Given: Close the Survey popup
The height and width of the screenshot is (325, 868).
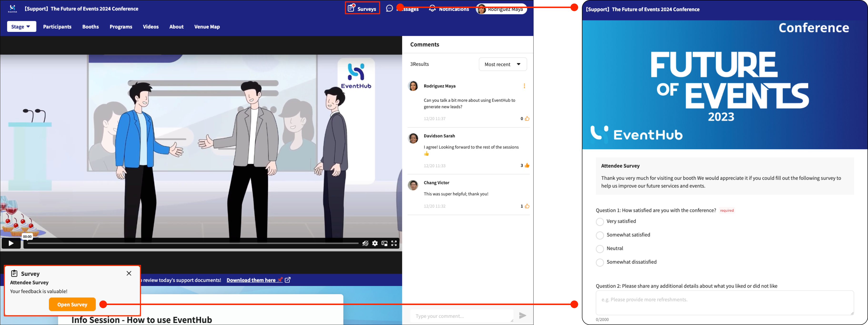Looking at the screenshot, I should (x=129, y=273).
